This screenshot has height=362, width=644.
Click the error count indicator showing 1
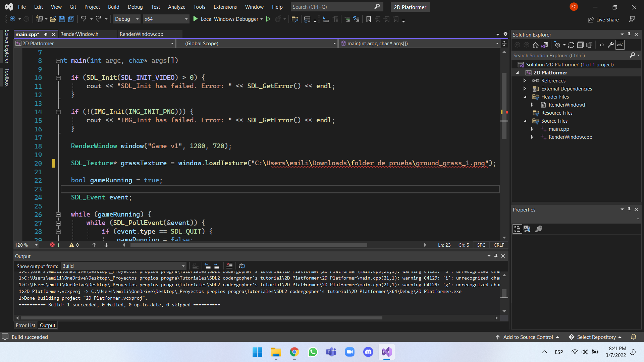[55, 245]
